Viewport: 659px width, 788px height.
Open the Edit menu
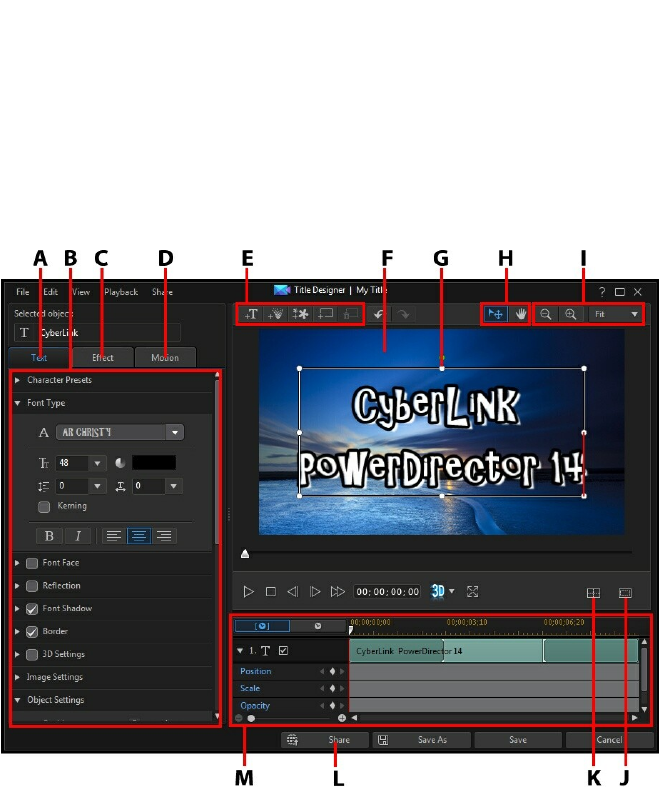click(50, 292)
